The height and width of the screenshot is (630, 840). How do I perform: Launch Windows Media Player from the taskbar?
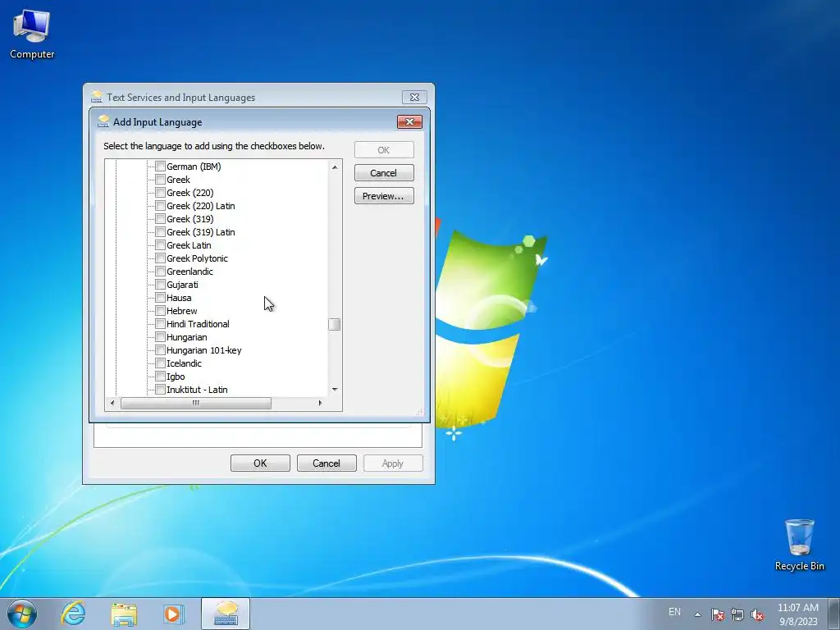point(173,614)
